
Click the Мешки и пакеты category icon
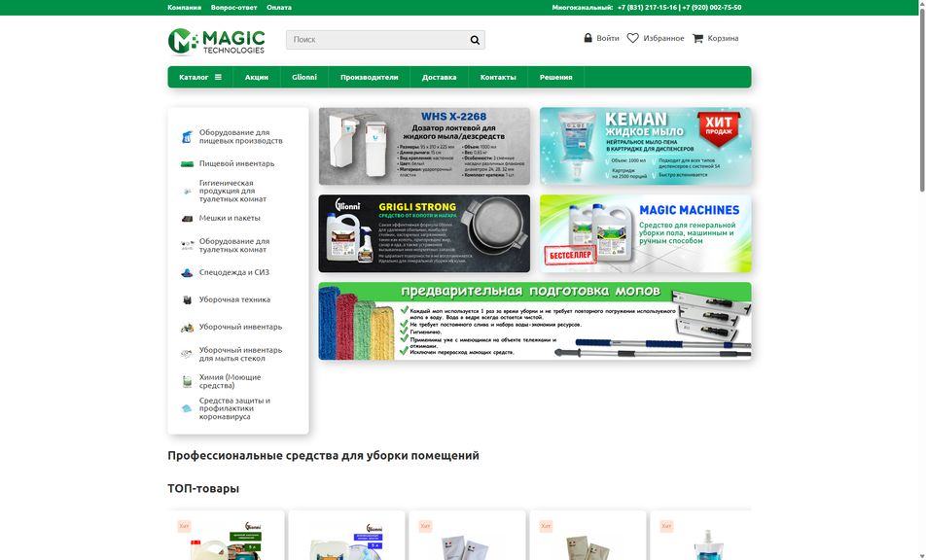187,219
